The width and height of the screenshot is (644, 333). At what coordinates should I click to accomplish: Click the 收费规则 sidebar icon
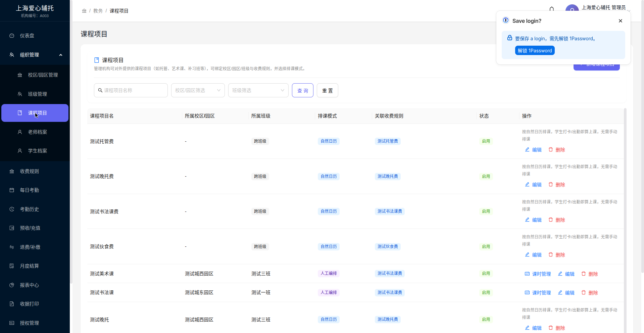tap(12, 171)
